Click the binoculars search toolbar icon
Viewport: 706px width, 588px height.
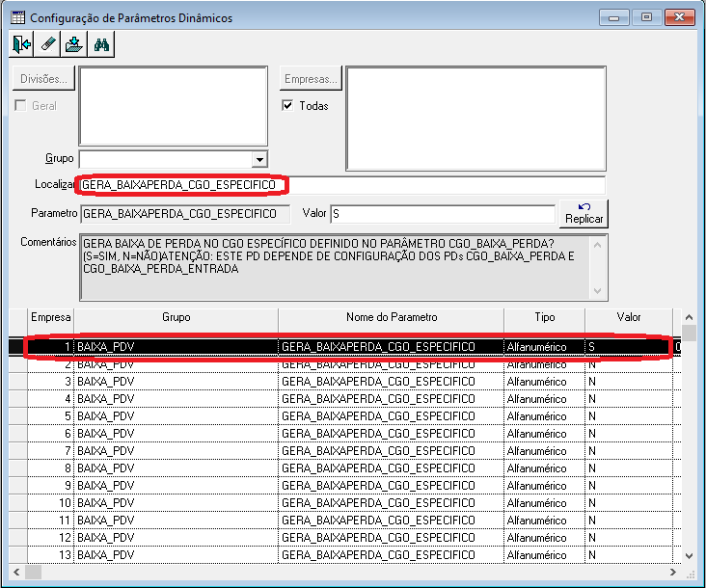click(x=101, y=44)
